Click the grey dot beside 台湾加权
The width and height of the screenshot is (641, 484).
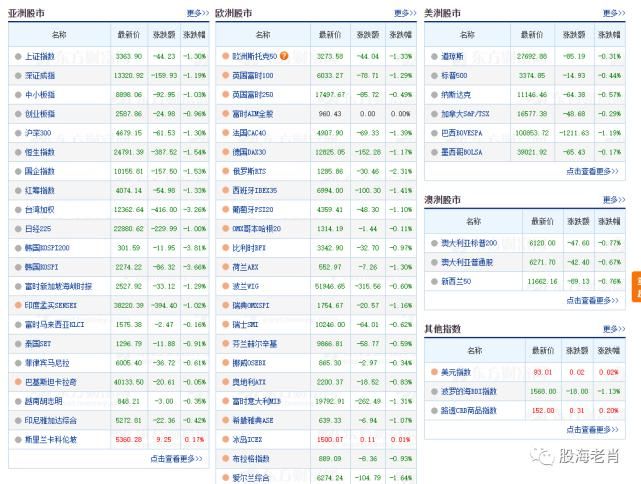click(18, 210)
